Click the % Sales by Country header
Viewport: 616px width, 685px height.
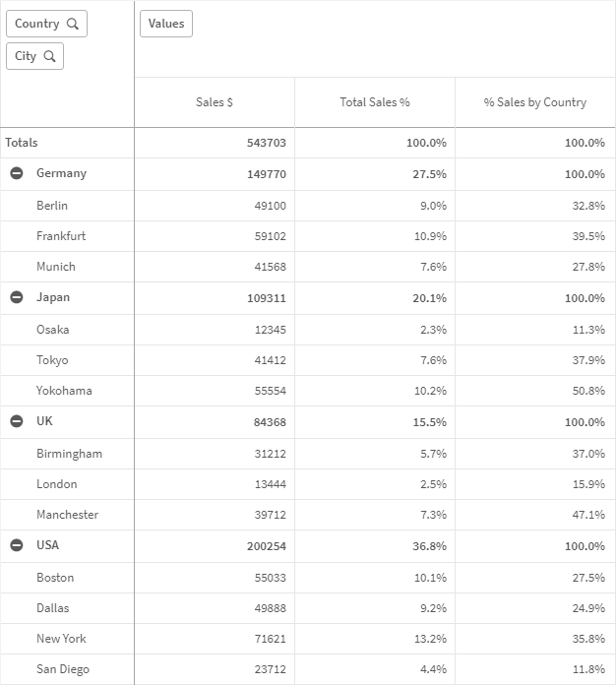tap(535, 102)
